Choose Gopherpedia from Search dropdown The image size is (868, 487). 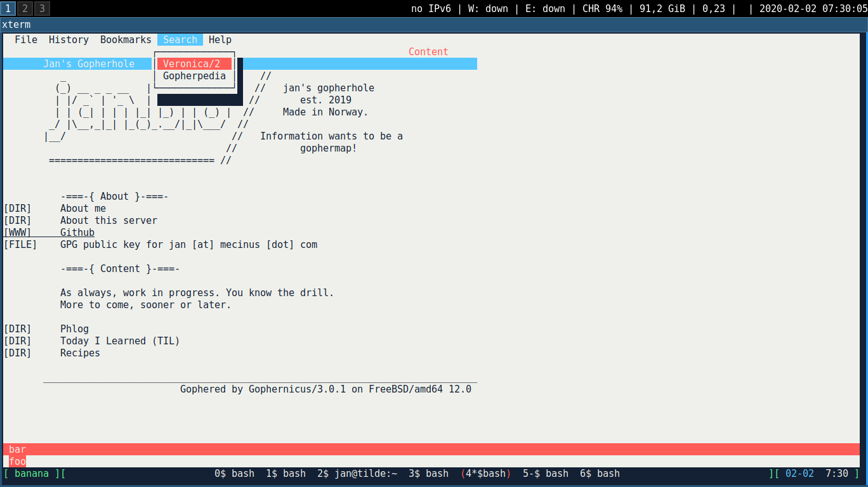tap(194, 76)
